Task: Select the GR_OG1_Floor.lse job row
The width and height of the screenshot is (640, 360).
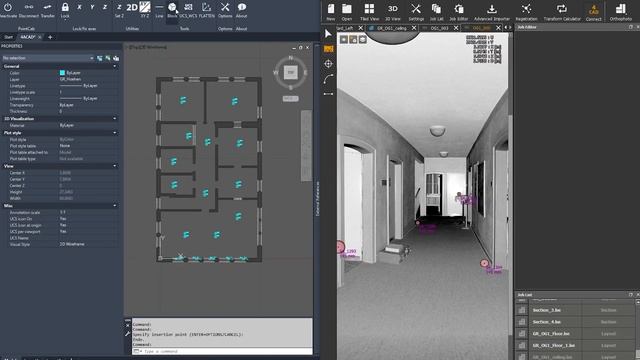Action: click(x=576, y=334)
